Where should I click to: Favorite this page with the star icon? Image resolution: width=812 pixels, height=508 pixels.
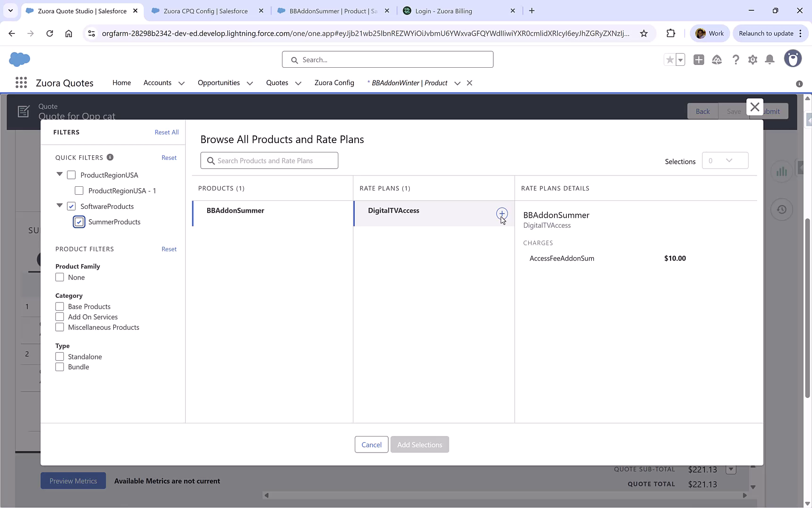pyautogui.click(x=670, y=60)
